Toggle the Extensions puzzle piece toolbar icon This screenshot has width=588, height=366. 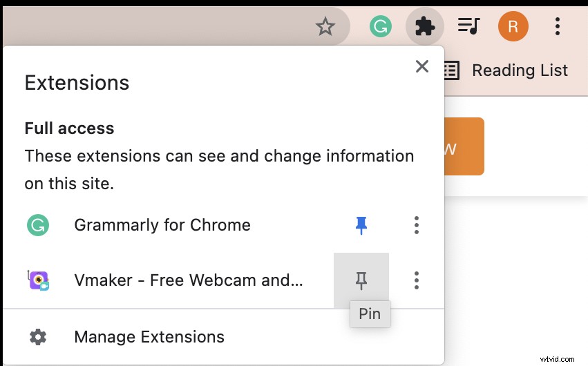coord(424,27)
